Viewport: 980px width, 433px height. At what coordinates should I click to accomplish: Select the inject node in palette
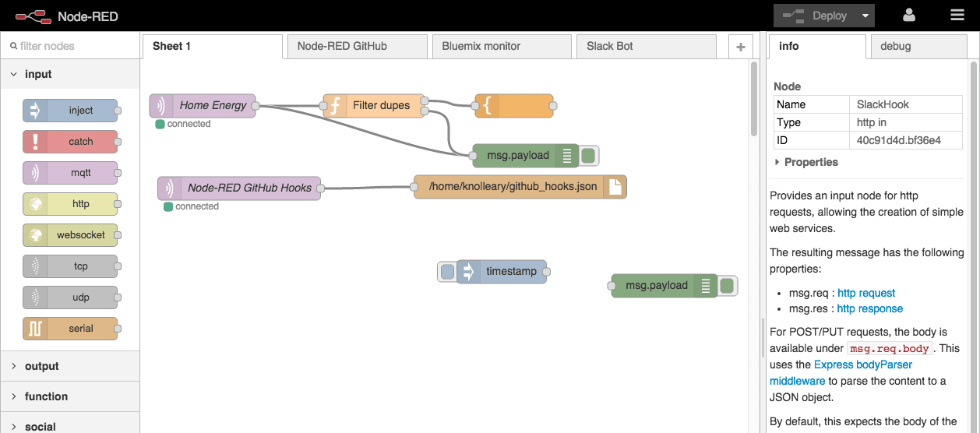coord(70,111)
